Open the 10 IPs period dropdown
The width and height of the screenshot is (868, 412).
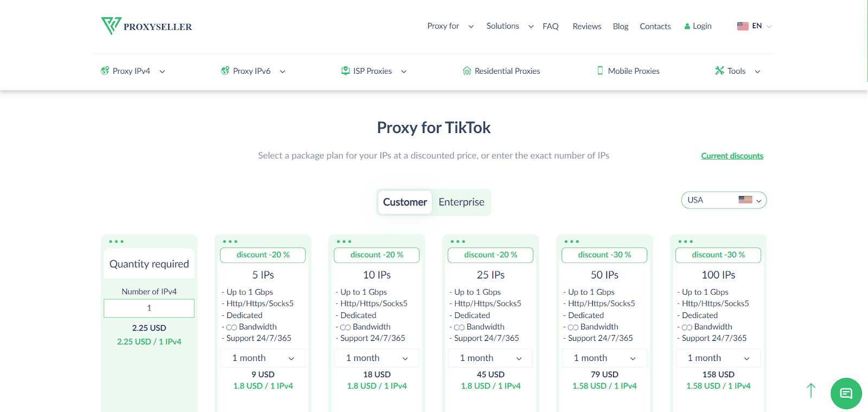[377, 358]
